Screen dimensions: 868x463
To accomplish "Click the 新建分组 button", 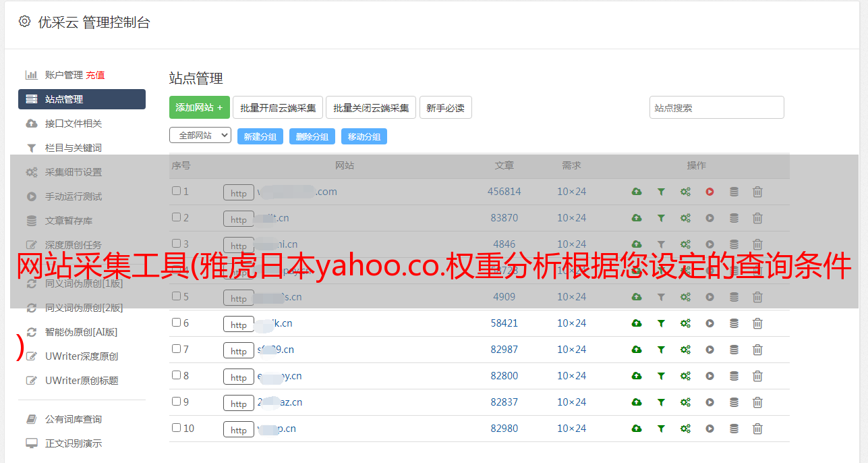I will [260, 136].
